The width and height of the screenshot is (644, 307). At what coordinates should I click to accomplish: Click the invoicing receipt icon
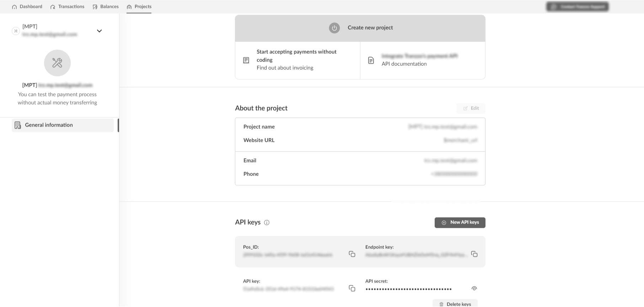tap(246, 60)
